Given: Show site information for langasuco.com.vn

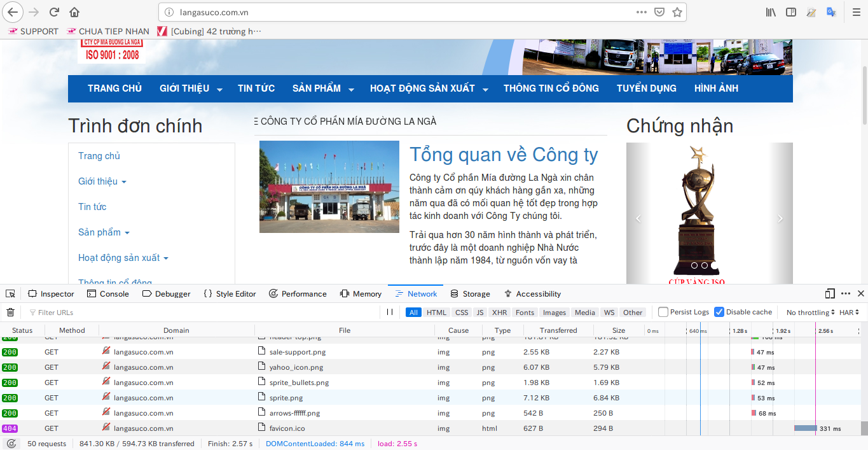Looking at the screenshot, I should click(169, 11).
